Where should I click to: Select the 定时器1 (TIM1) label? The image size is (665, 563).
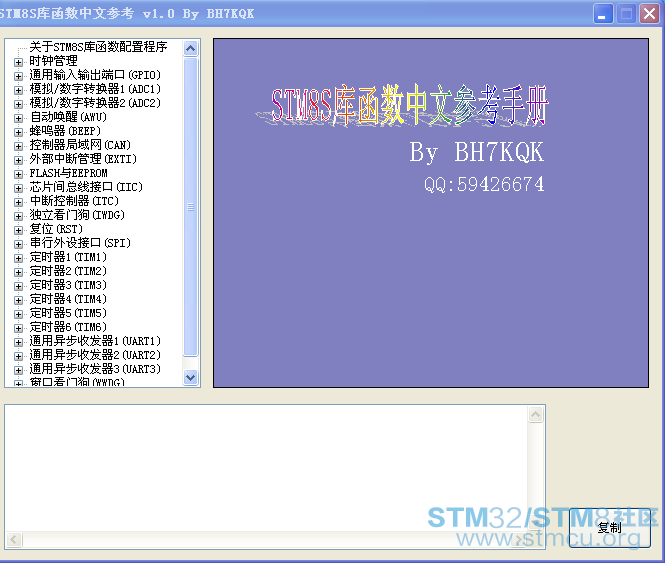(x=68, y=257)
